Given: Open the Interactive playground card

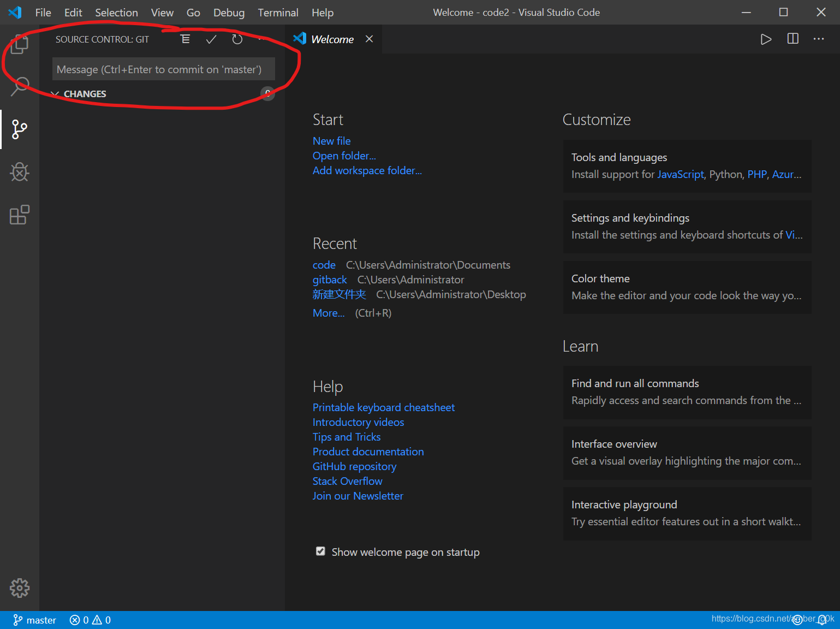Looking at the screenshot, I should coord(687,513).
